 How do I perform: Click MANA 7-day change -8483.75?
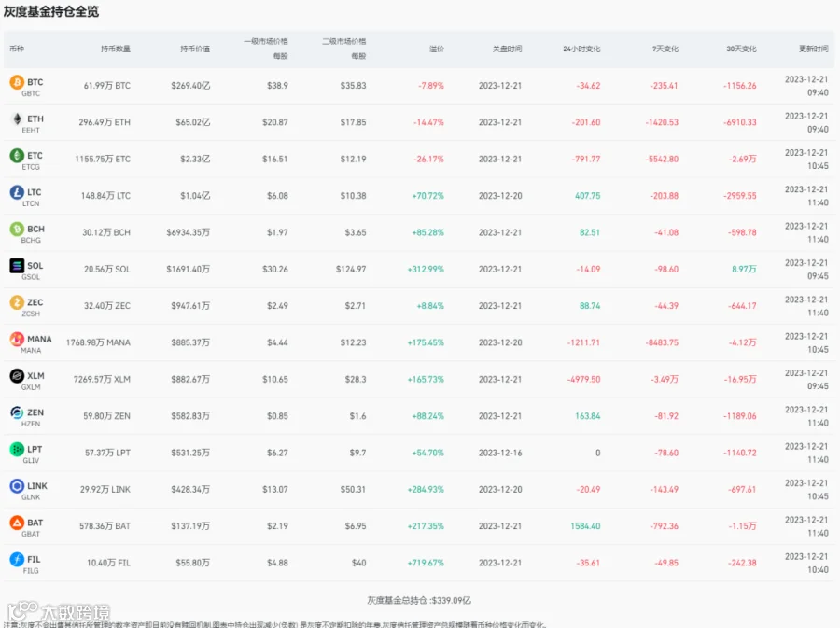662,342
